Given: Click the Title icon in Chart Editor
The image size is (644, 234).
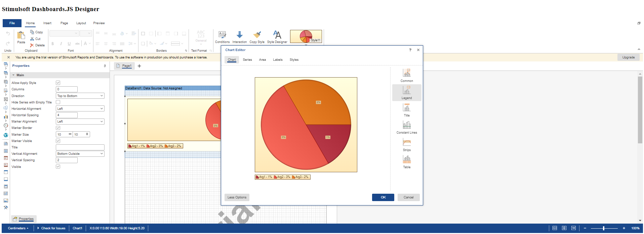Looking at the screenshot, I should (x=406, y=108).
